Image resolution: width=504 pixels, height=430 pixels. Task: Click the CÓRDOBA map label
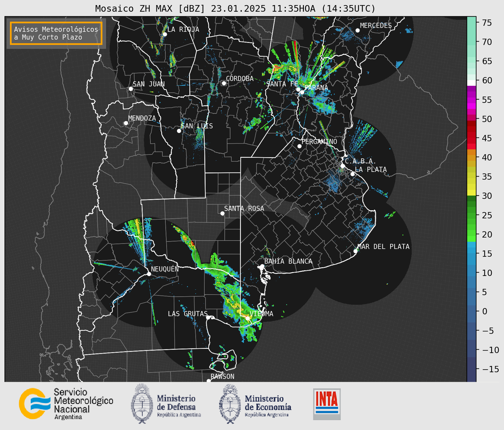tap(240, 79)
